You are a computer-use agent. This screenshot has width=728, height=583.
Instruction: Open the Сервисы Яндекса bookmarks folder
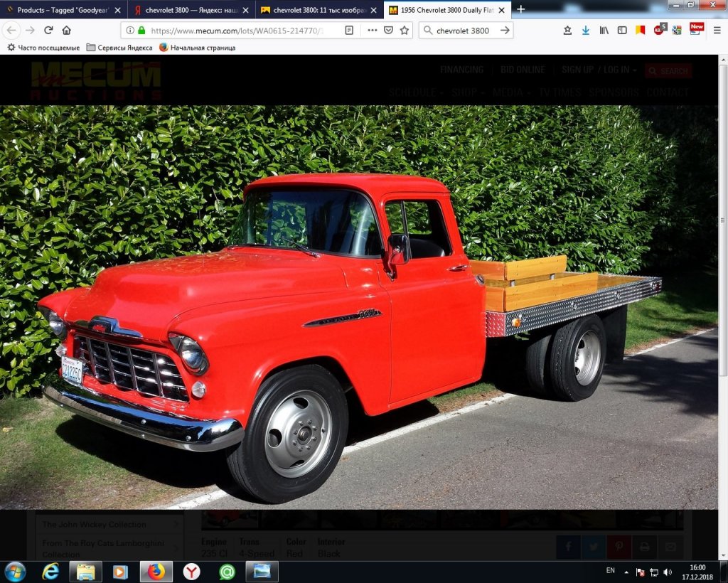tap(119, 48)
